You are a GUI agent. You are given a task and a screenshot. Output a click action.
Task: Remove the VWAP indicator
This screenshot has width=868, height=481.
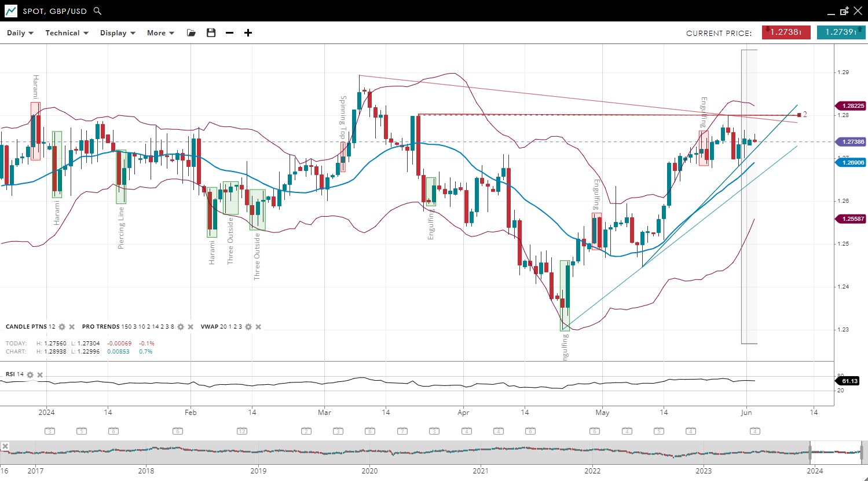258,327
